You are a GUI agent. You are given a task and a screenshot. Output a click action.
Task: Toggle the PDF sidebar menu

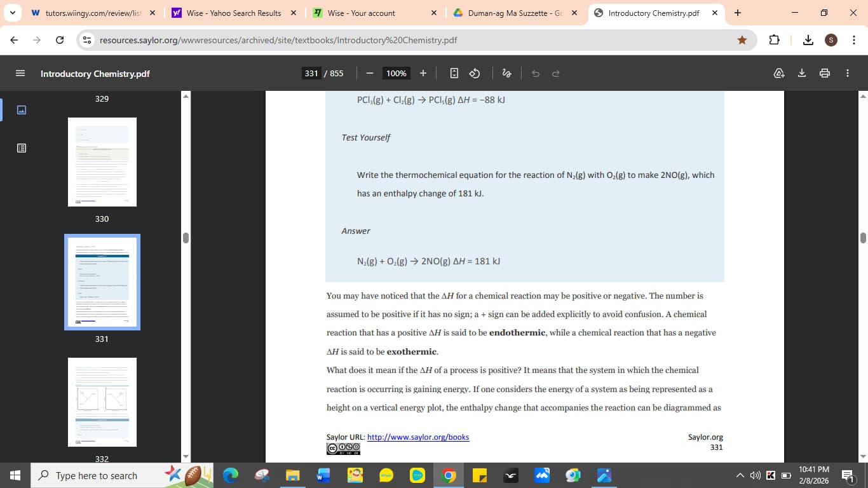pos(20,73)
